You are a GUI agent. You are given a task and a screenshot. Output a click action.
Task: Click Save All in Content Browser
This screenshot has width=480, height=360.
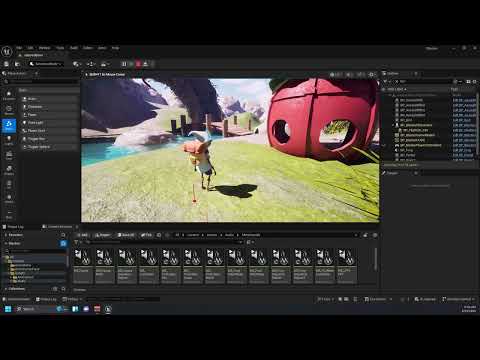coord(126,235)
